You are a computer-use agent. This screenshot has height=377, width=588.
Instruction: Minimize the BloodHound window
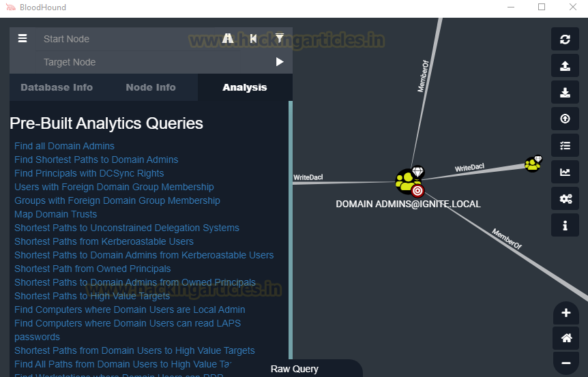click(x=511, y=7)
